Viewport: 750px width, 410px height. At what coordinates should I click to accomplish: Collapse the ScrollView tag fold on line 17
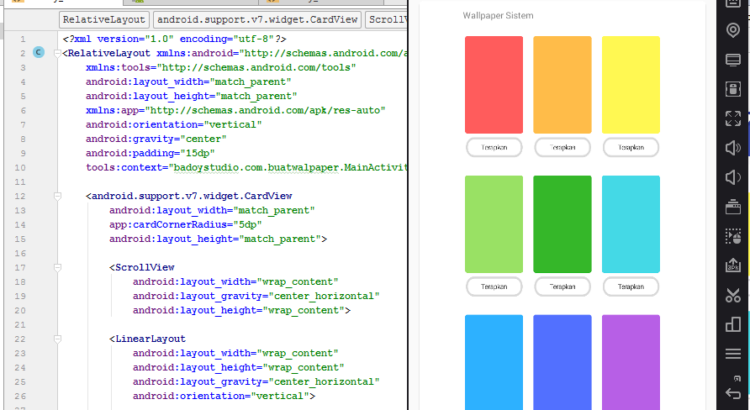[56, 268]
